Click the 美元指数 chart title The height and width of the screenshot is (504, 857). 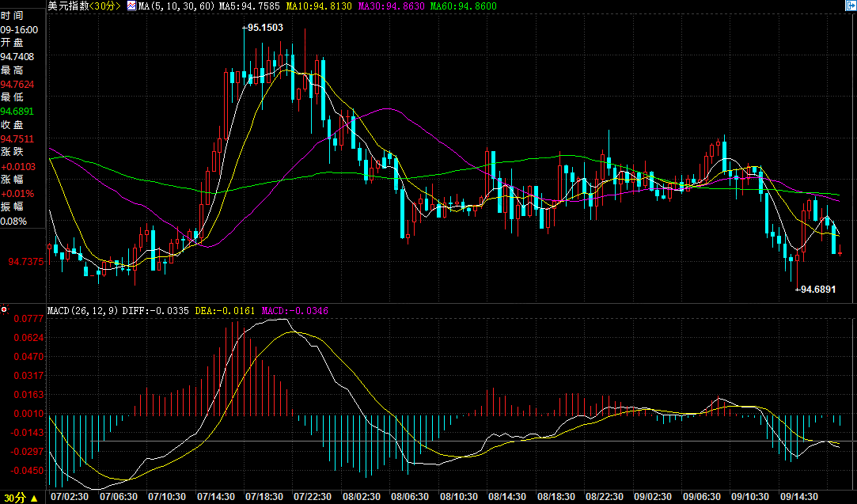point(68,6)
